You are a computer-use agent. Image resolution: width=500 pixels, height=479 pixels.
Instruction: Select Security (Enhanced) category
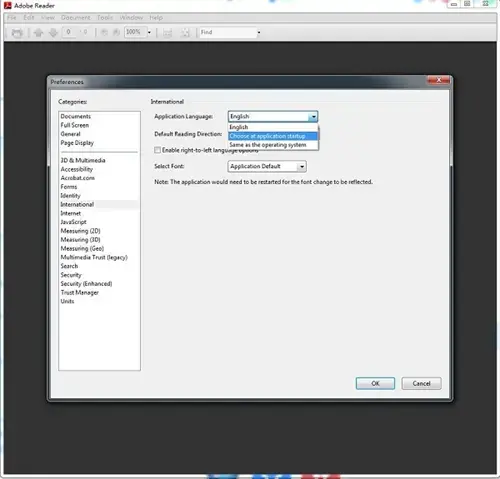86,284
